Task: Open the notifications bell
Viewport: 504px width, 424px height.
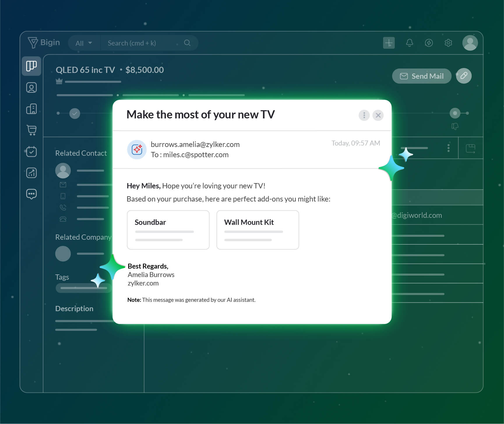Action: 409,43
